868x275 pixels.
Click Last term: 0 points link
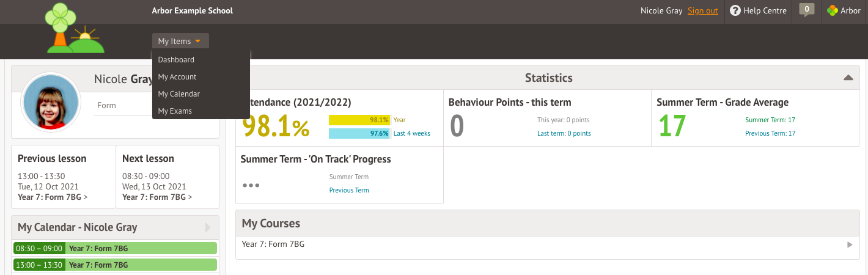[564, 133]
